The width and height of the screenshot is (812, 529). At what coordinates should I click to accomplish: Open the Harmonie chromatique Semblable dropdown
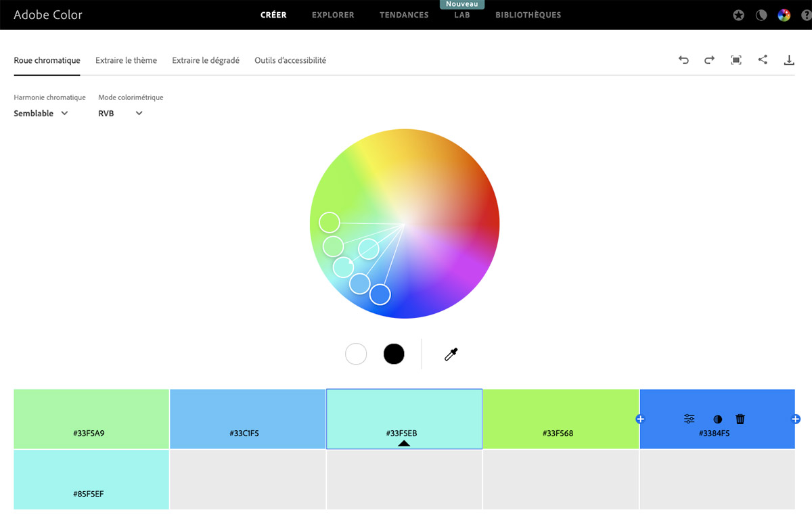coord(41,114)
